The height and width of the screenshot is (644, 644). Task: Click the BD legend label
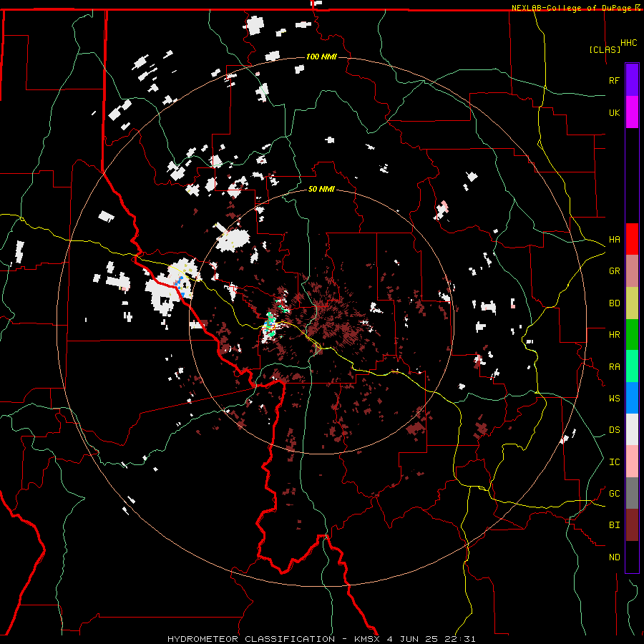point(614,303)
